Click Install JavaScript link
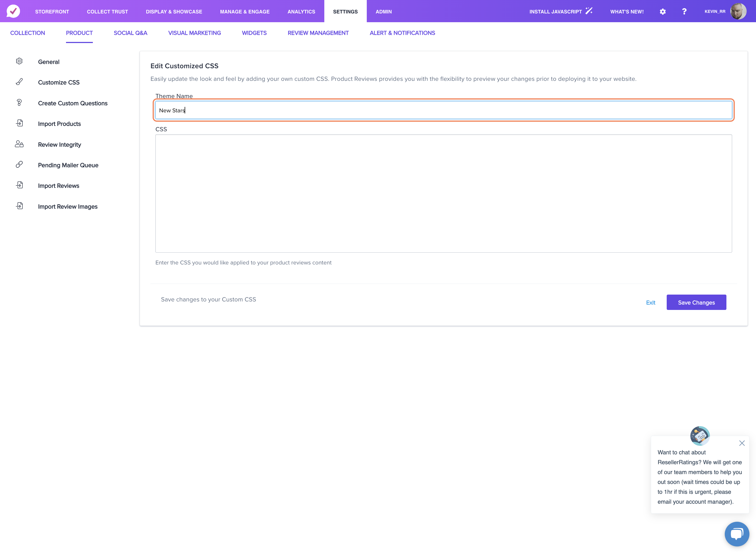 (x=555, y=12)
